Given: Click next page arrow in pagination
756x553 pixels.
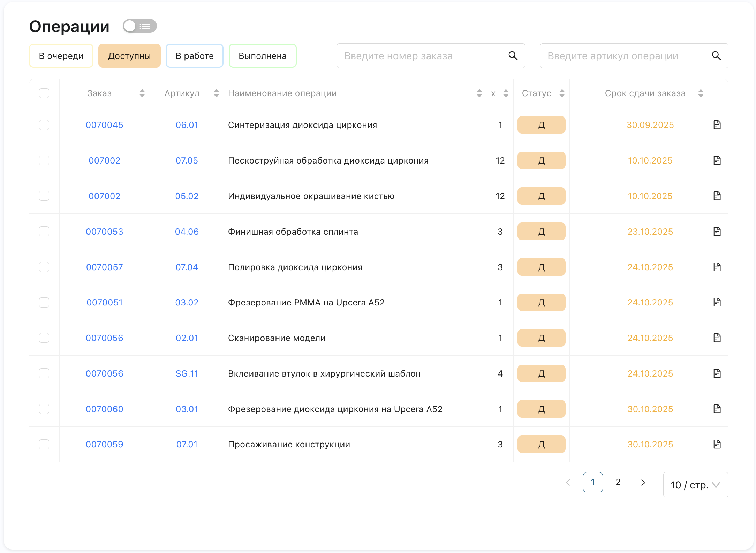Looking at the screenshot, I should click(643, 482).
